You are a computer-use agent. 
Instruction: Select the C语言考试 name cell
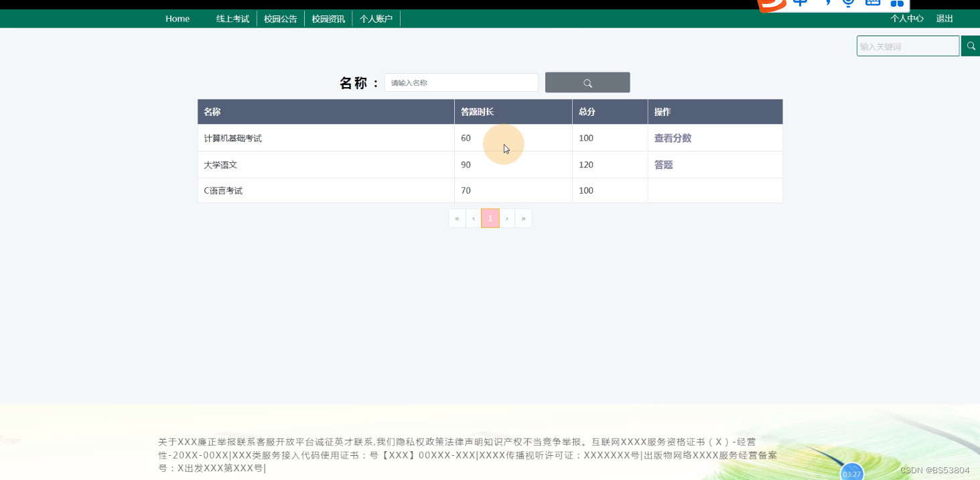click(x=326, y=190)
